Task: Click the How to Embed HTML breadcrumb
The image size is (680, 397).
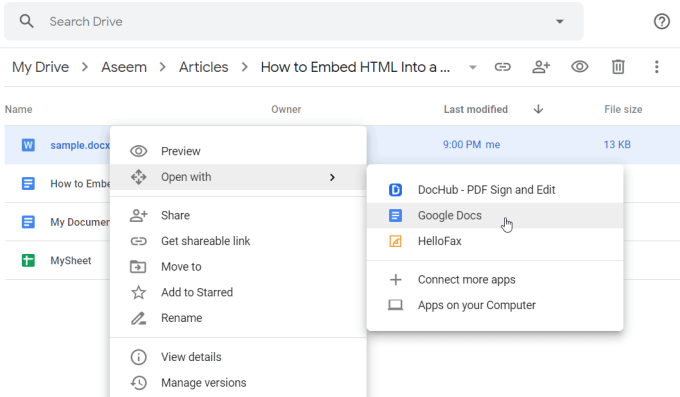Action: (x=355, y=67)
